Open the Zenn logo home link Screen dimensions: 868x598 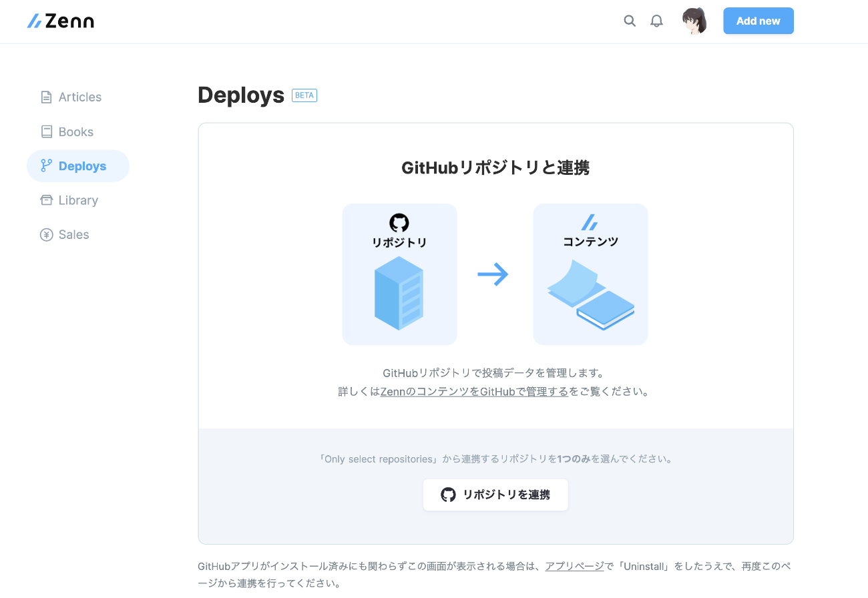click(61, 21)
